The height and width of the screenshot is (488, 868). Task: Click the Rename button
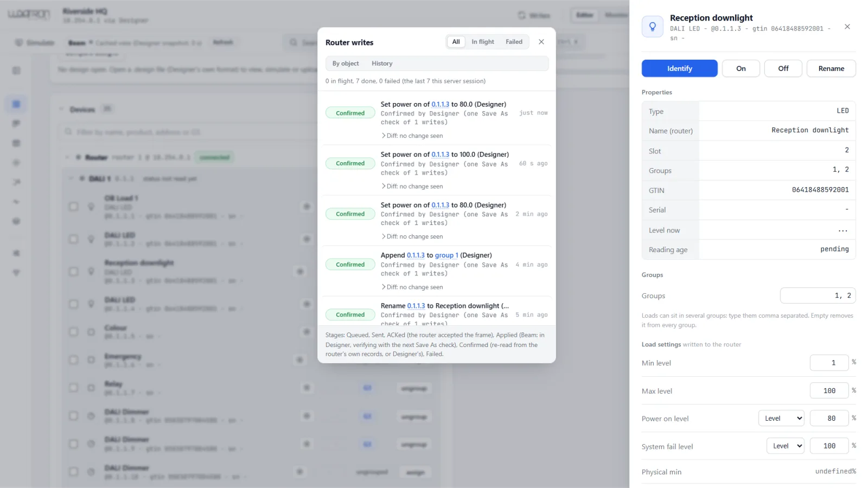(x=831, y=68)
